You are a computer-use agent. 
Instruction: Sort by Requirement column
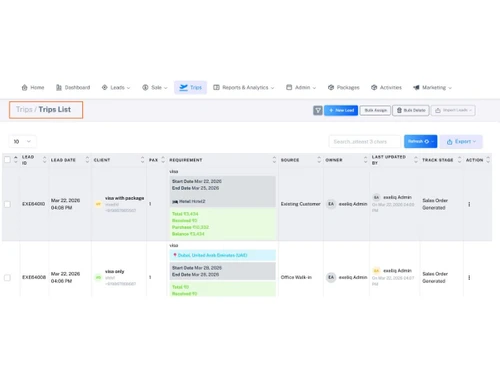[274, 160]
